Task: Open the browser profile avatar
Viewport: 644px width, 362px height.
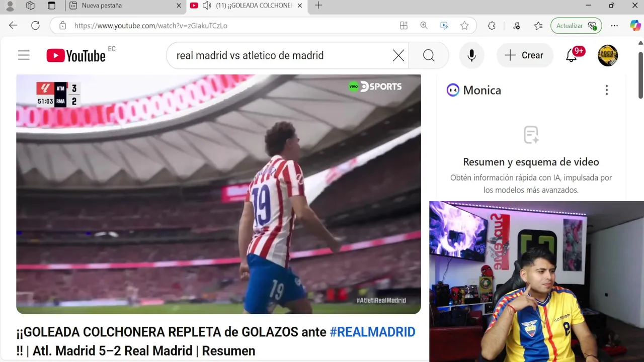Action: [10, 6]
